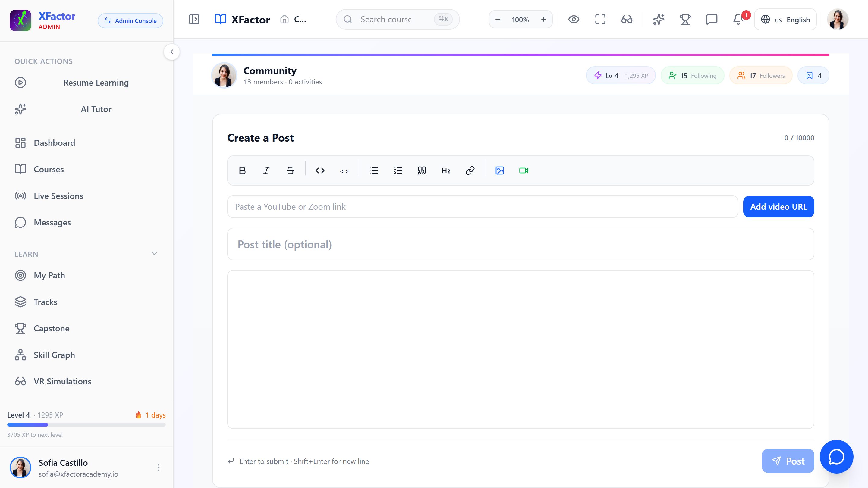This screenshot has width=868, height=488.
Task: Open VR glasses icon in header
Action: click(627, 19)
